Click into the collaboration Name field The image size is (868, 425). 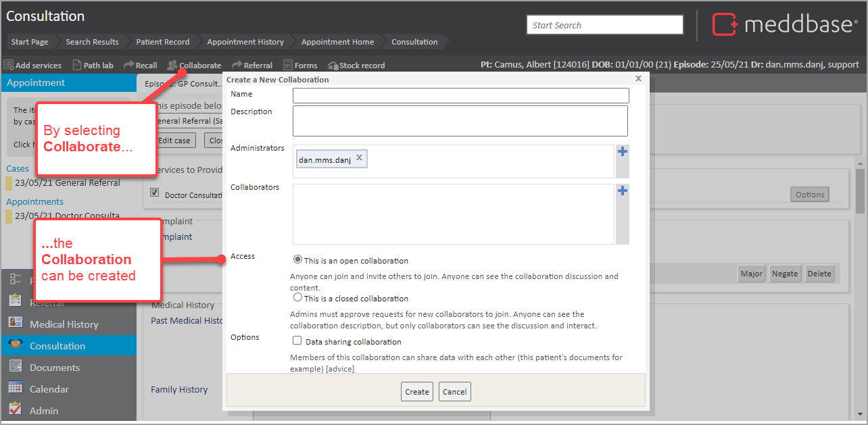(x=460, y=95)
